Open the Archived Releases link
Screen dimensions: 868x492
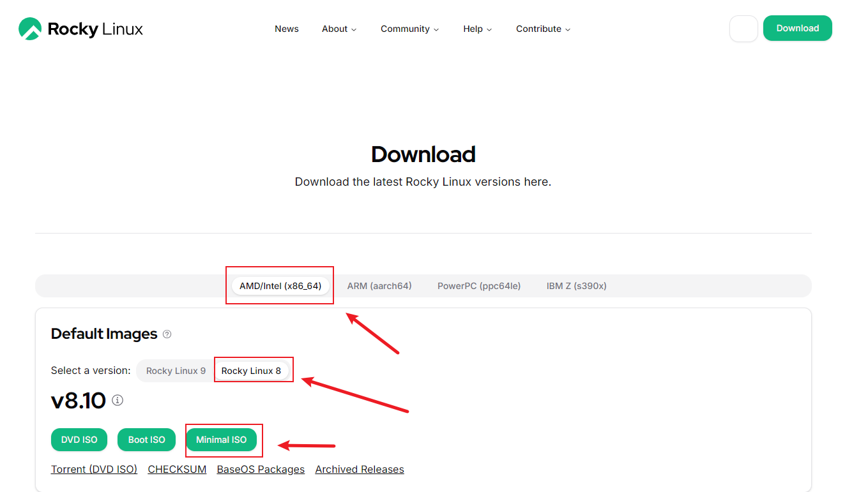360,469
